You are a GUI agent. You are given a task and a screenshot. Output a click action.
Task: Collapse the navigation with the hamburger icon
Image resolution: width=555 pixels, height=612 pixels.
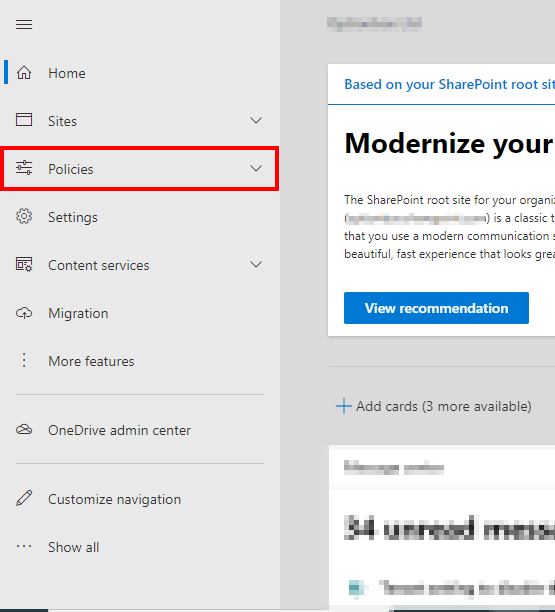(24, 25)
